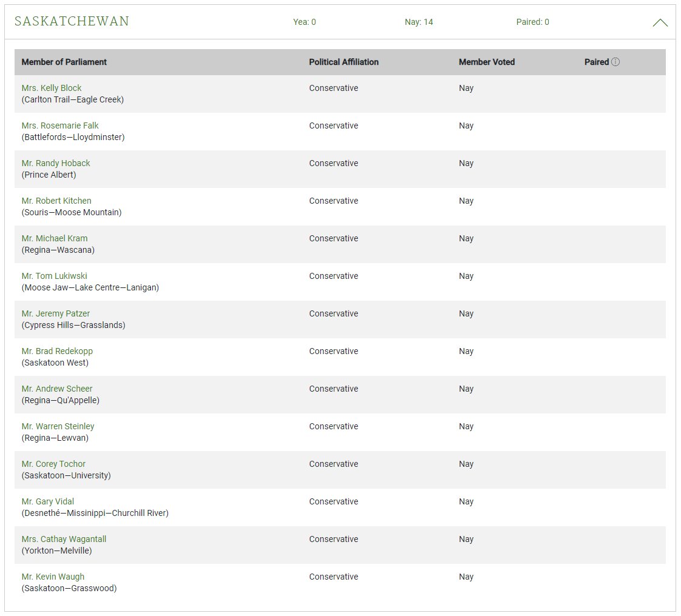Select the '(Regina—Wascana)' riding text
This screenshot has width=681, height=616.
[x=58, y=250]
